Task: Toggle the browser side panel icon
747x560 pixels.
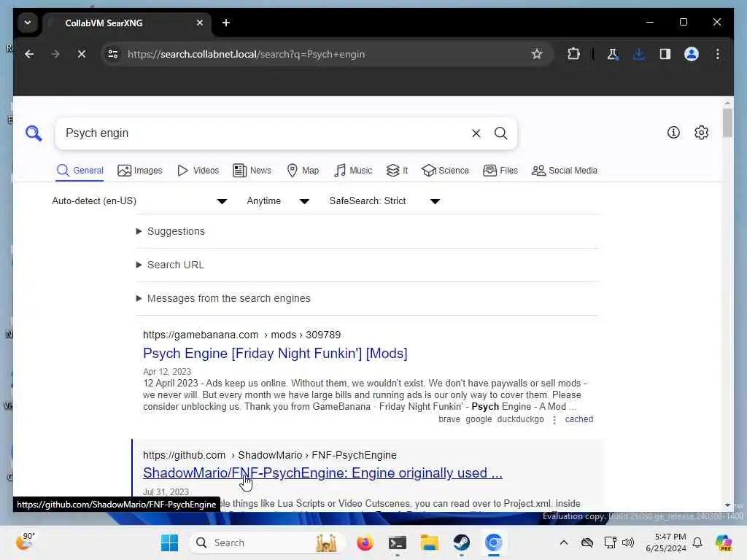Action: point(665,54)
